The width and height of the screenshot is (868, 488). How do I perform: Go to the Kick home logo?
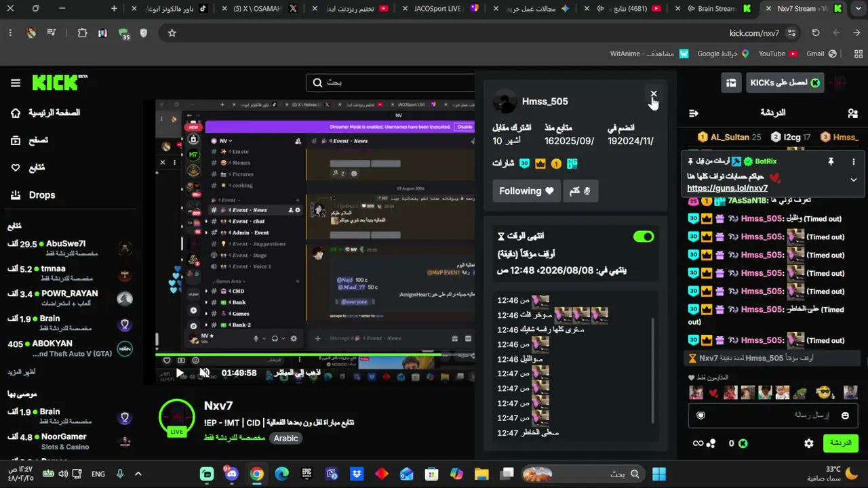tap(60, 83)
